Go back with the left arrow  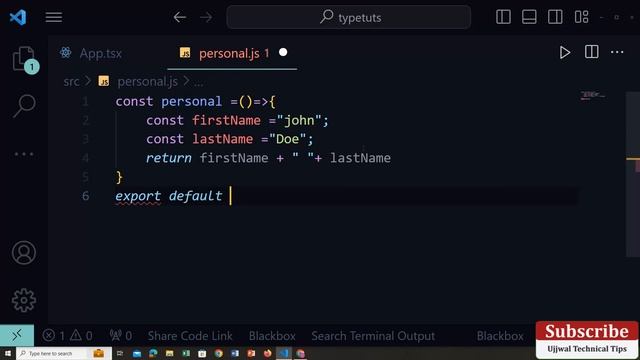180,17
